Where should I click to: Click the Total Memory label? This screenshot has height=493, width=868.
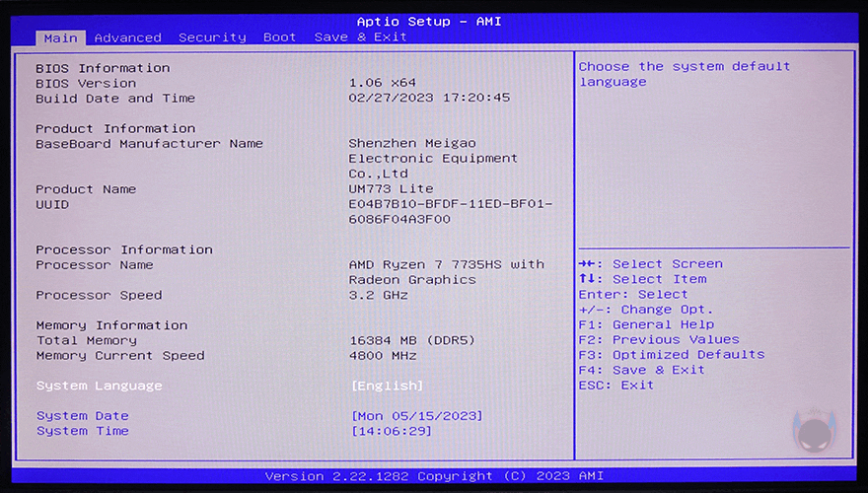87,340
